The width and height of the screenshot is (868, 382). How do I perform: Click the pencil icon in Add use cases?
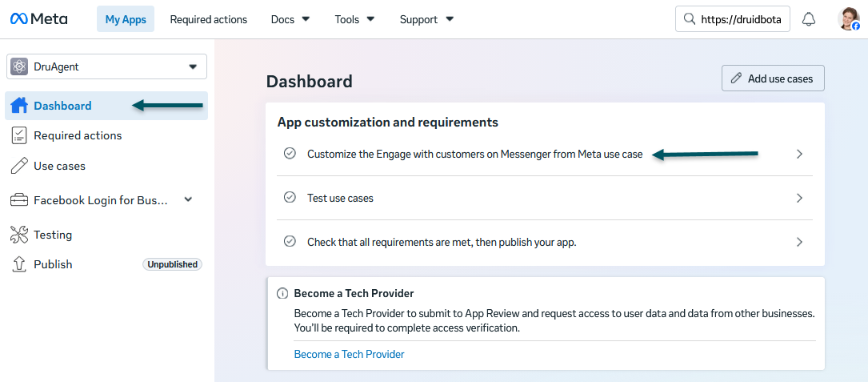(x=736, y=78)
